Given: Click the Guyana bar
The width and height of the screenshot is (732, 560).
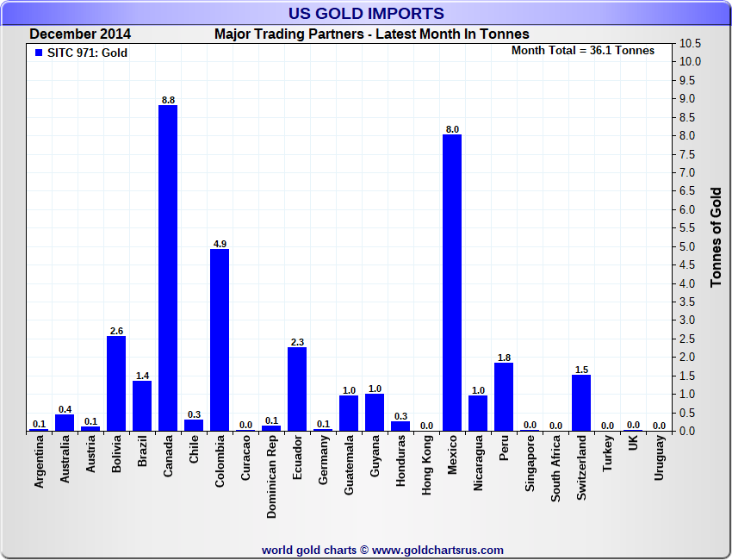Looking at the screenshot, I should click(x=375, y=413).
